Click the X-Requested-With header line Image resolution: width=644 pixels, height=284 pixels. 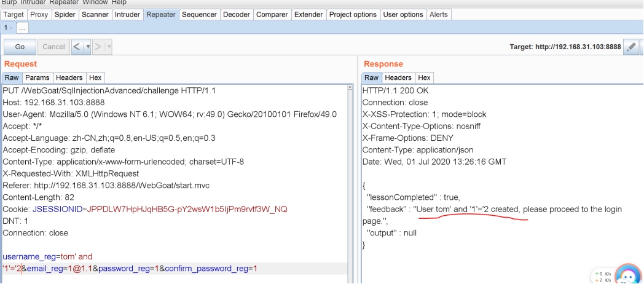click(x=71, y=174)
